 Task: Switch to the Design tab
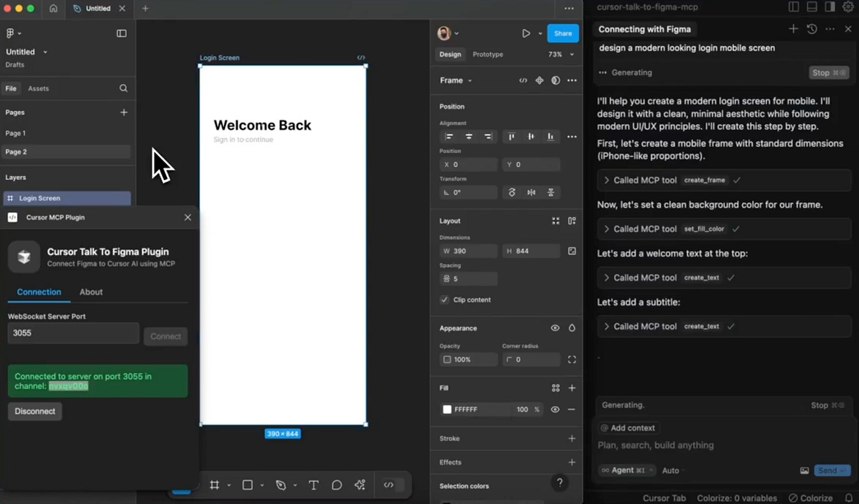click(450, 54)
